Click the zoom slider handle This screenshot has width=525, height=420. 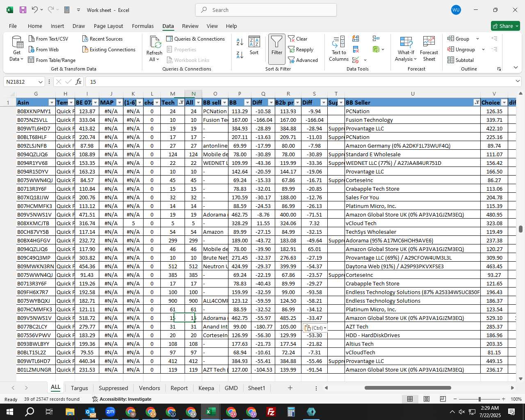pyautogui.click(x=479, y=399)
